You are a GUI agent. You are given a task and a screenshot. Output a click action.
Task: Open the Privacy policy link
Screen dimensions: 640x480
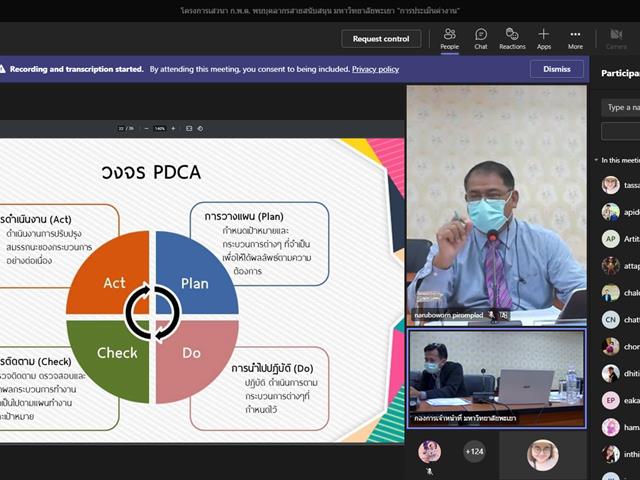[x=376, y=69]
